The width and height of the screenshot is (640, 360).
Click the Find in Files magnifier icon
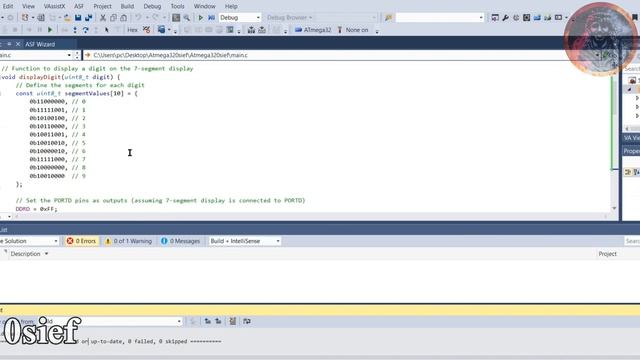click(x=187, y=18)
